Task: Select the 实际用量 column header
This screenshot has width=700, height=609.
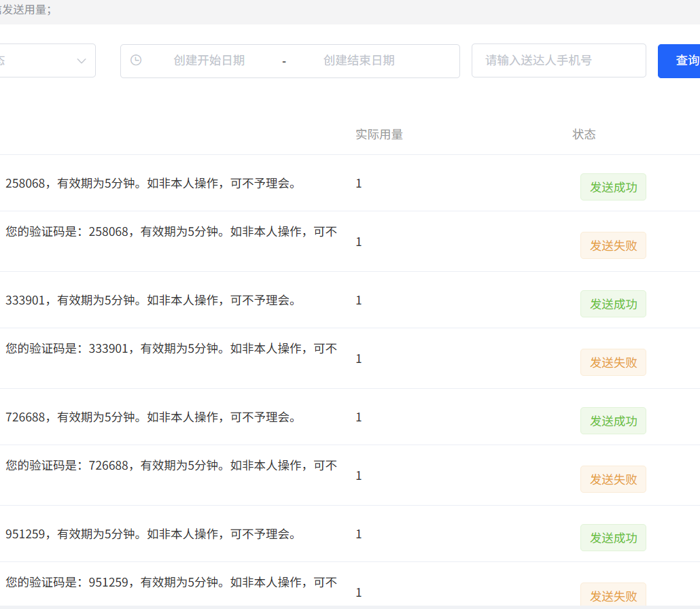Action: 379,135
